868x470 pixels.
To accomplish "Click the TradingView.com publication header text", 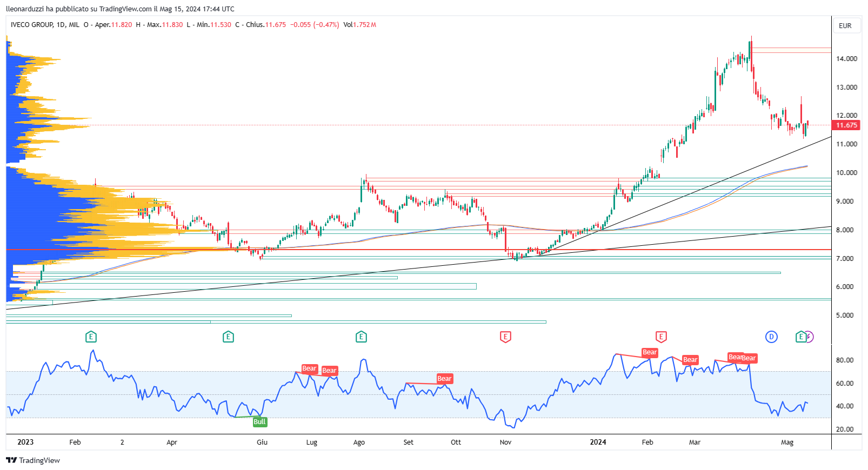I will coord(120,9).
